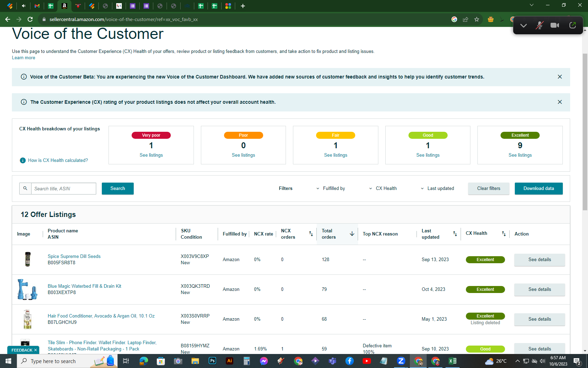Open How is CX Health calculated link
The height and width of the screenshot is (368, 588).
(x=58, y=161)
